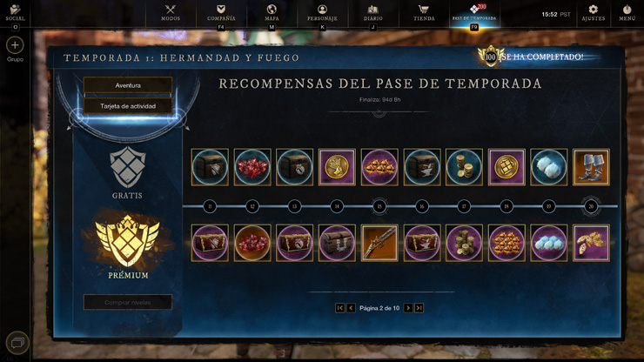644x362 pixels.
Task: Select the level 20 boots reward
Action: [591, 167]
